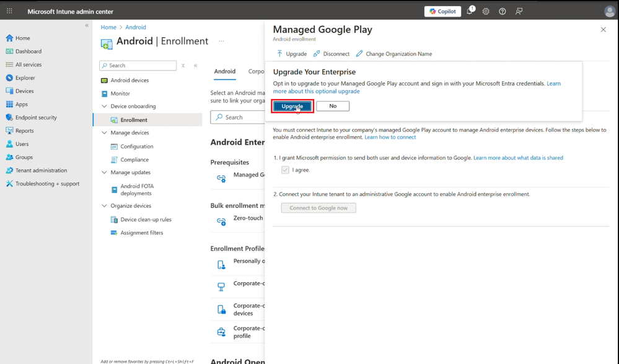Open the Learn how to connect link
Image resolution: width=619 pixels, height=364 pixels.
tap(390, 137)
